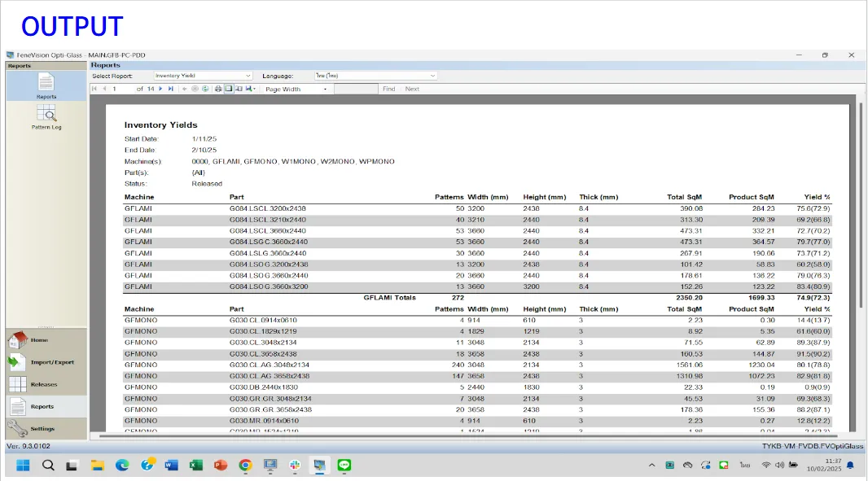Print the Inventory Yields report
The height and width of the screenshot is (481, 868).
click(x=218, y=89)
